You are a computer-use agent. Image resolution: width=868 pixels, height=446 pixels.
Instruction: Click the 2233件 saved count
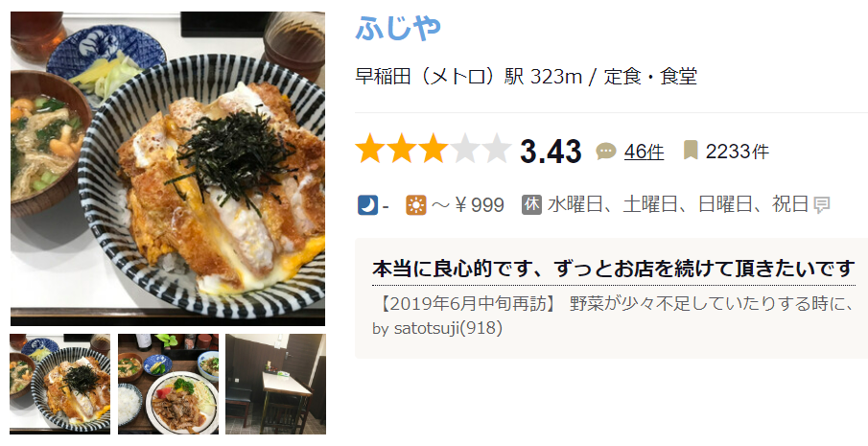pos(737,152)
